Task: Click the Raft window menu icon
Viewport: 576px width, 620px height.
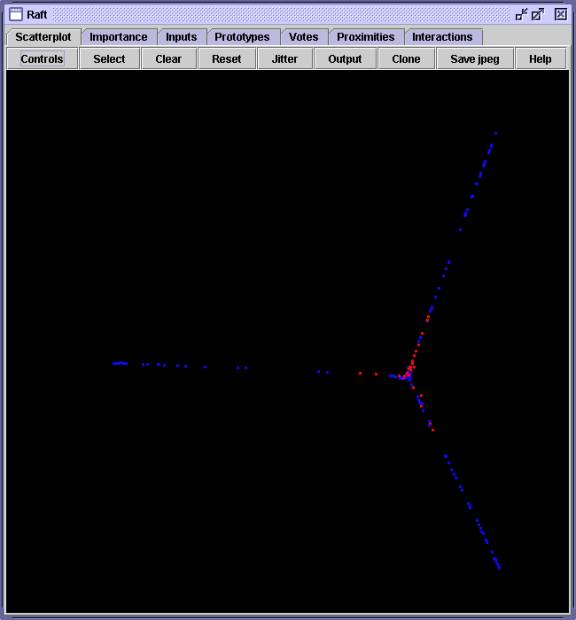Action: click(16, 14)
